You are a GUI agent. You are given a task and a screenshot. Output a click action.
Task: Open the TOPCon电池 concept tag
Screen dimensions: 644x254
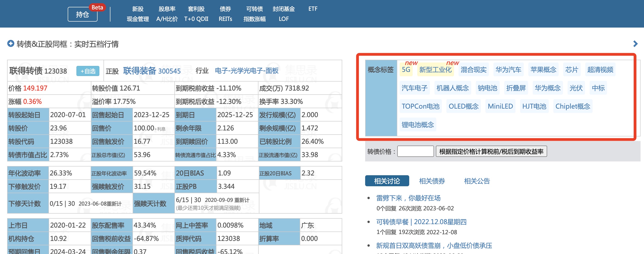420,106
